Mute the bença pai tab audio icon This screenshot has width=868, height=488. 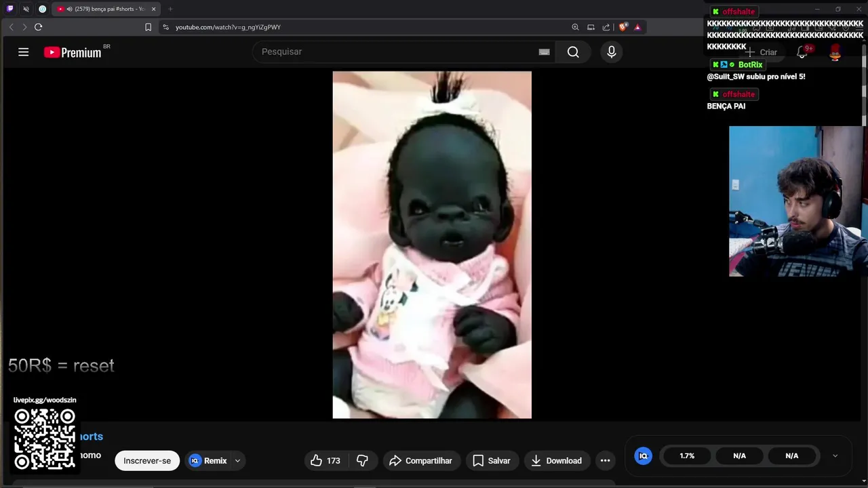(x=69, y=9)
